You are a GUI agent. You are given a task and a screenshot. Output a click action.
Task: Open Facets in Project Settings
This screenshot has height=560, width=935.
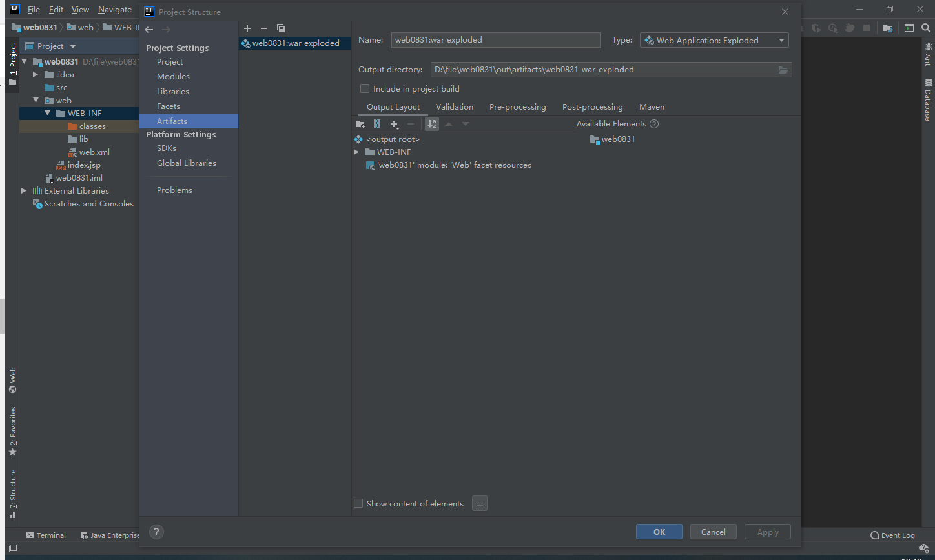[169, 106]
